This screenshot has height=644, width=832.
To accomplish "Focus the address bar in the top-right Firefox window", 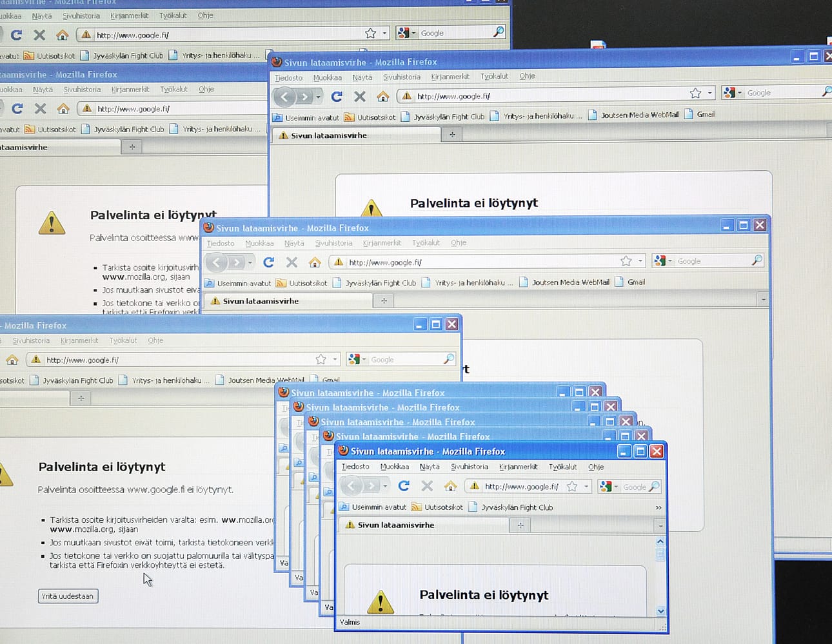I will (x=556, y=95).
